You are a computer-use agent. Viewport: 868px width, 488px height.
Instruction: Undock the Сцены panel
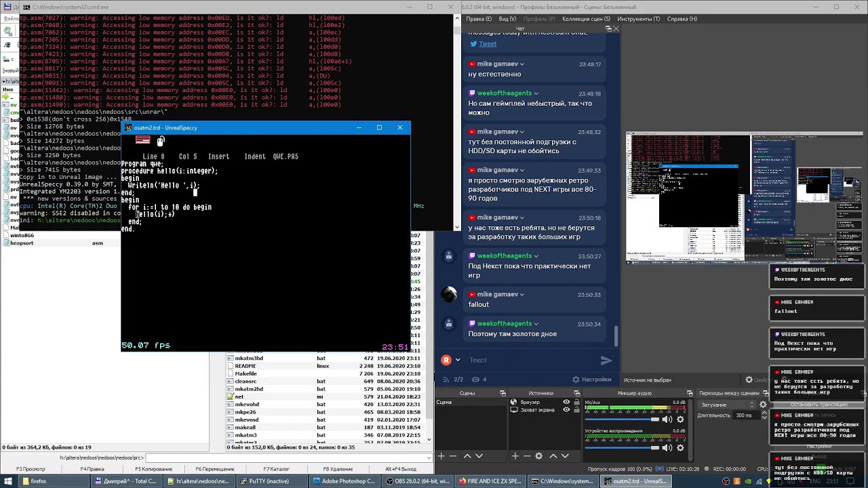click(x=502, y=393)
